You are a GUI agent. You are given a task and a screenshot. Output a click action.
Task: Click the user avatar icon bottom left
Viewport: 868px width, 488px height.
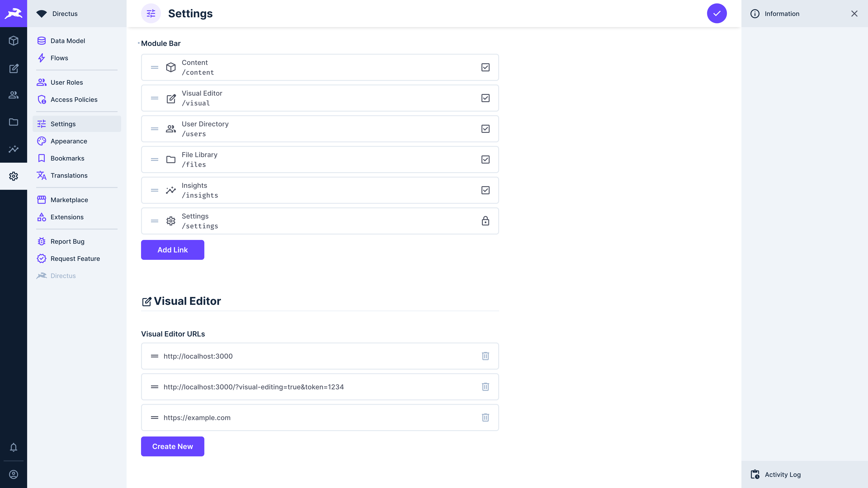pos(13,475)
